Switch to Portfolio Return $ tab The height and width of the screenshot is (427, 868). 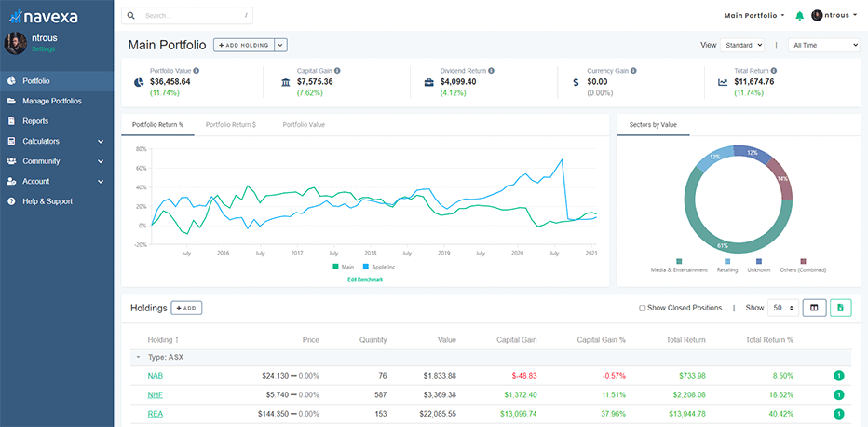[x=230, y=124]
